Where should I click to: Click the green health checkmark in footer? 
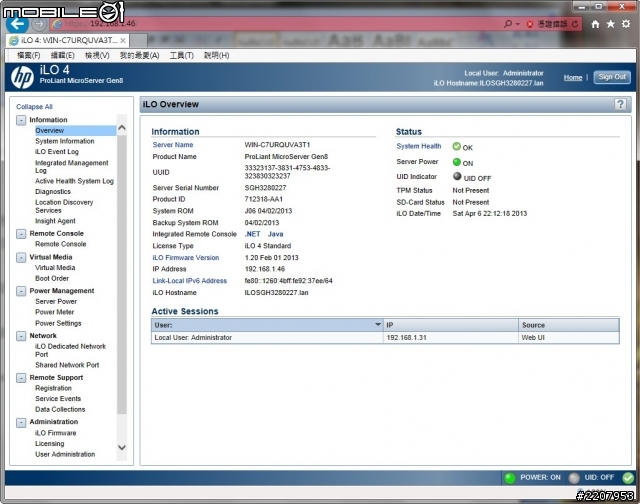pos(628,477)
